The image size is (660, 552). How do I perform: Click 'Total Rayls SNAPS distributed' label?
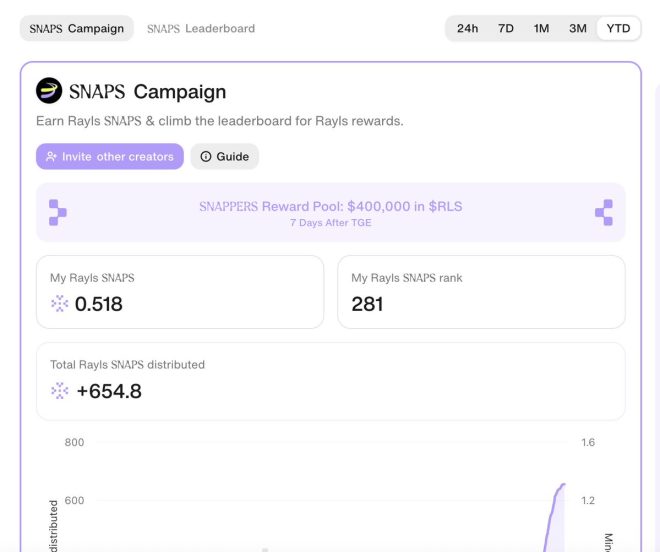pyautogui.click(x=128, y=365)
